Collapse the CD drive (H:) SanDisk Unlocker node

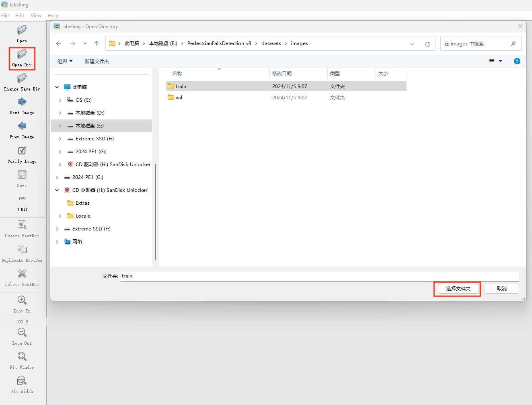[x=57, y=190]
